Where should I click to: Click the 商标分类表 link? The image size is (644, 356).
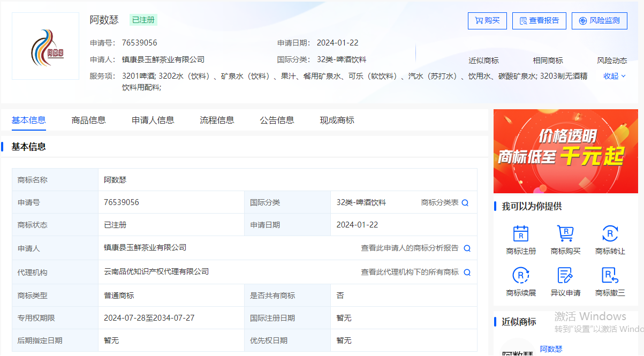tap(440, 202)
